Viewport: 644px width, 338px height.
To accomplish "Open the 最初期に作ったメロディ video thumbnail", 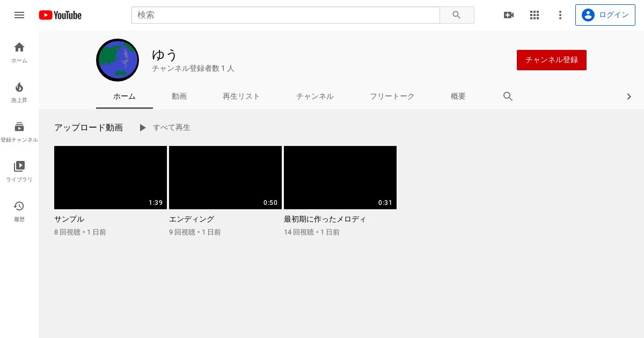I will (x=340, y=178).
